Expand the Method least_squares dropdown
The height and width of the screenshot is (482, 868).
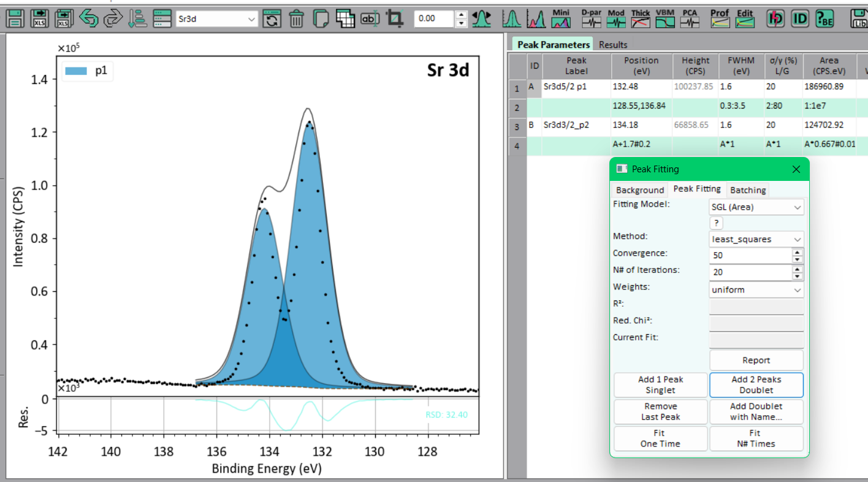click(756, 239)
